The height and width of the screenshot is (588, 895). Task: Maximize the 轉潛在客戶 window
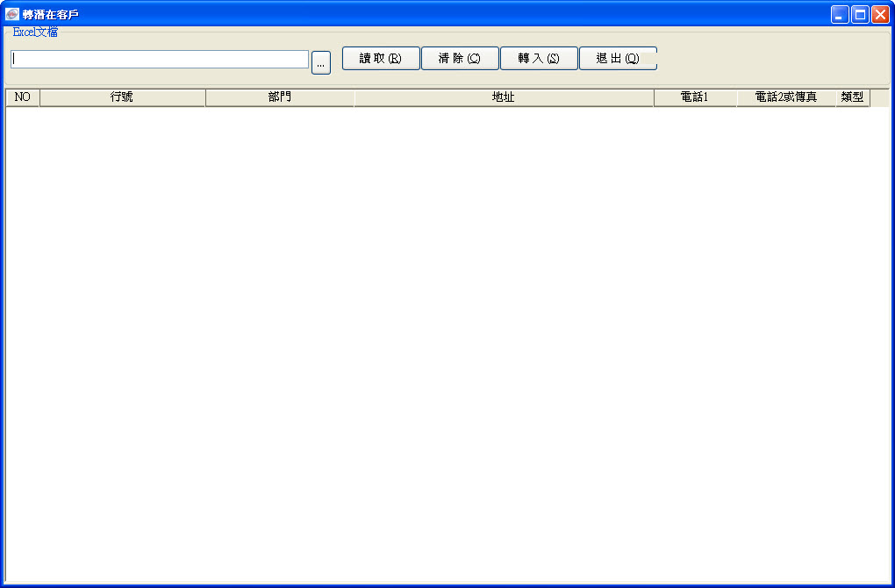860,15
